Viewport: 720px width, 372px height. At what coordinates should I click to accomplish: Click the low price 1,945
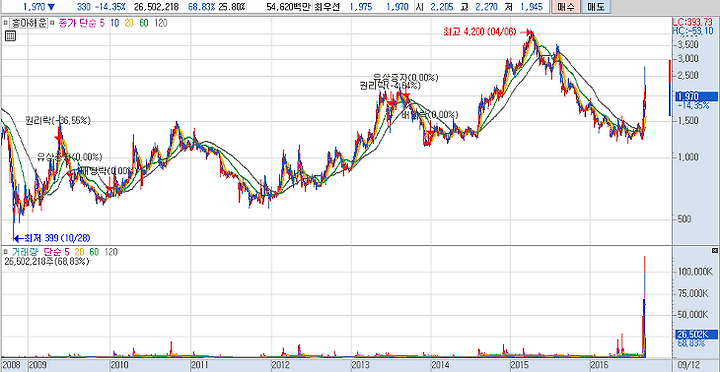point(532,6)
